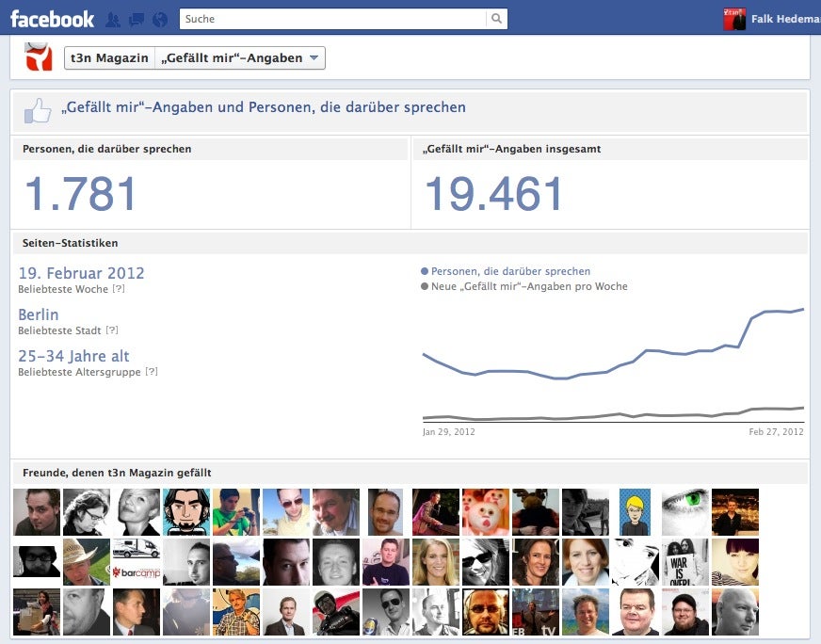This screenshot has height=644, width=821.
Task: Click the thumbs-up Like icon
Action: (x=38, y=110)
